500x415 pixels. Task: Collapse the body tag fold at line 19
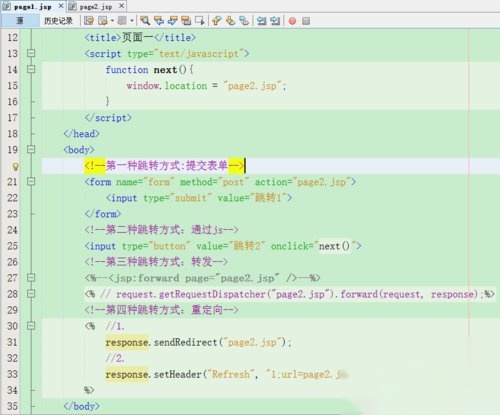pos(31,149)
